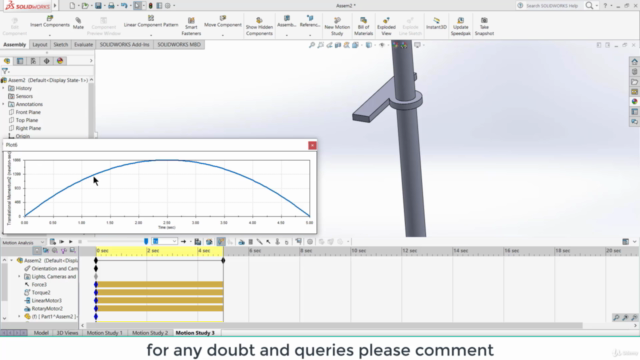The width and height of the screenshot is (640, 360).
Task: Click the Save Animation icon in motion toolbar
Action: 198,242
